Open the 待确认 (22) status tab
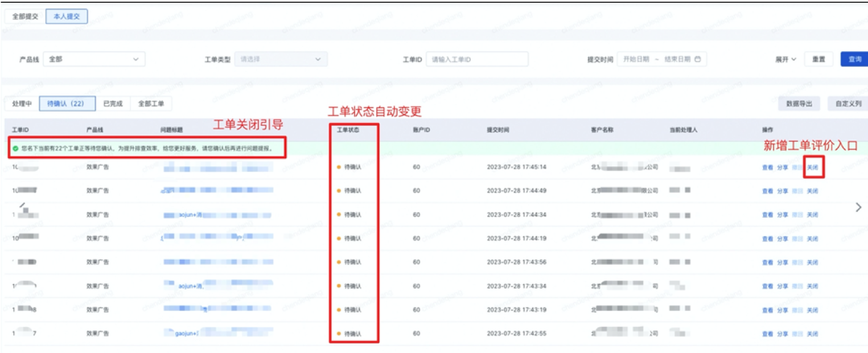The image size is (868, 353). (65, 104)
